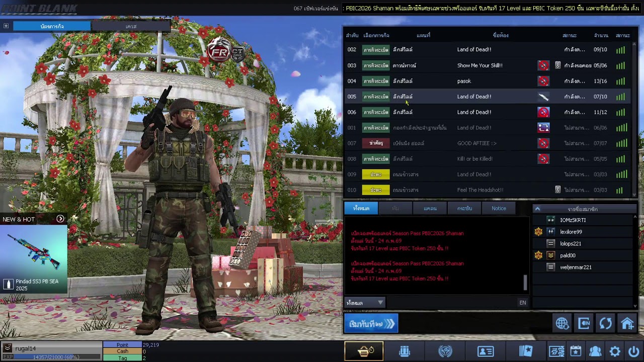Select the greyed second chat tab
644x362 pixels.
(x=395, y=208)
